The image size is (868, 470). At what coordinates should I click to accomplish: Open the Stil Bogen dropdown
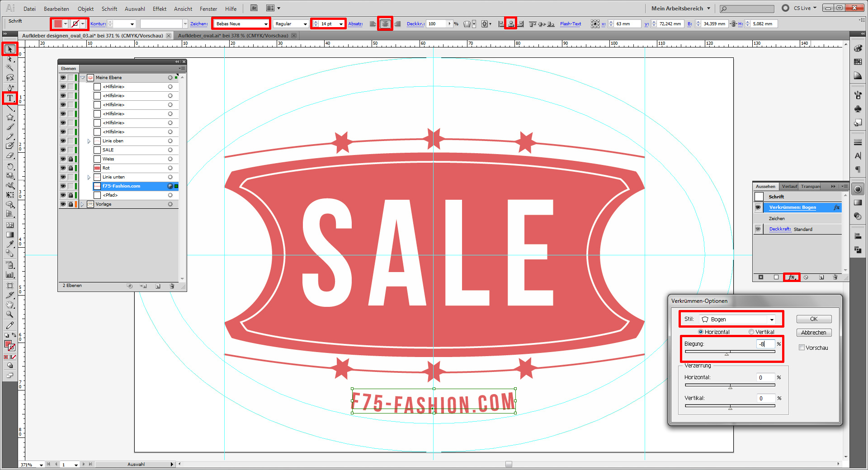(737, 320)
